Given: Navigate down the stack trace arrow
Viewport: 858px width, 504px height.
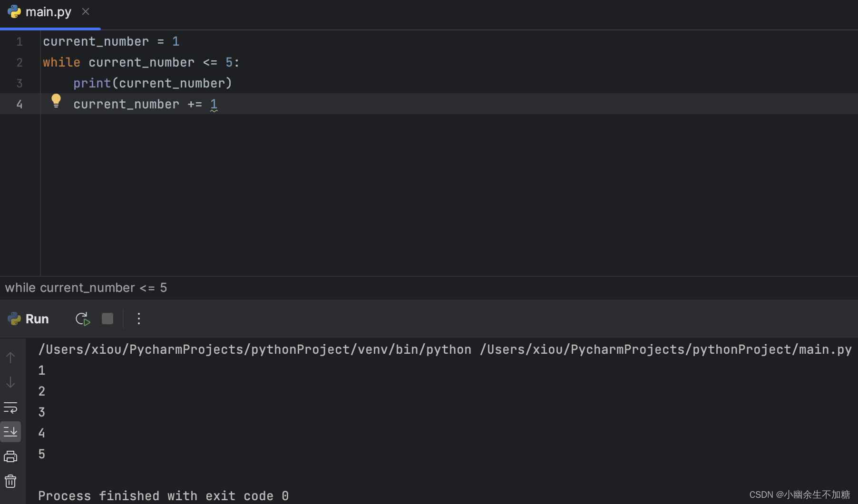Looking at the screenshot, I should [x=10, y=382].
